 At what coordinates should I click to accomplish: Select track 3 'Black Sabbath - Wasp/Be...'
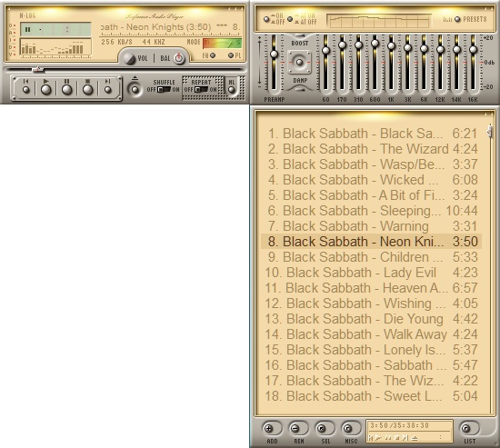click(372, 164)
